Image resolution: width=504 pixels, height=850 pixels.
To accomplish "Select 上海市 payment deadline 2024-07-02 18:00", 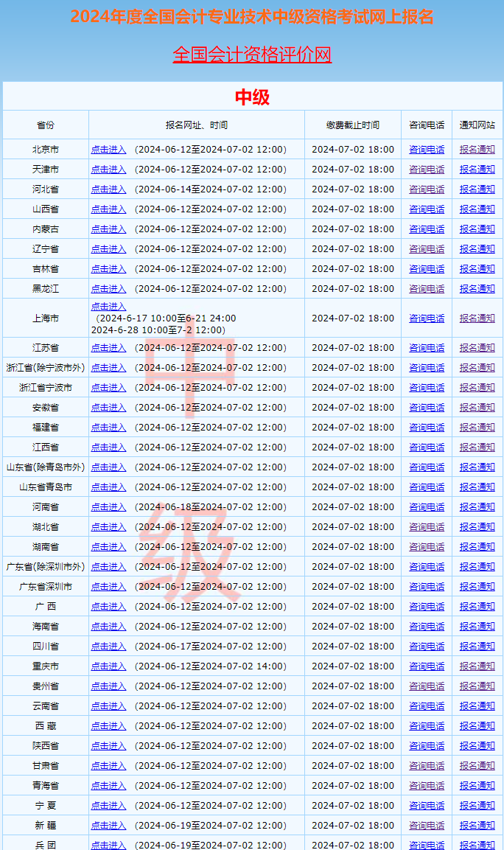I will click(x=353, y=318).
